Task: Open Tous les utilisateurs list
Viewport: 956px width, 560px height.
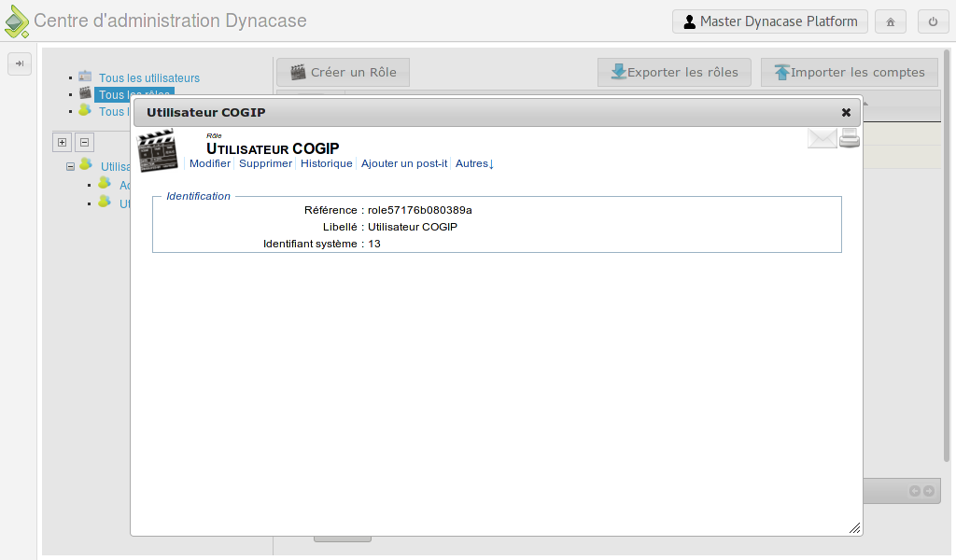Action: point(149,78)
